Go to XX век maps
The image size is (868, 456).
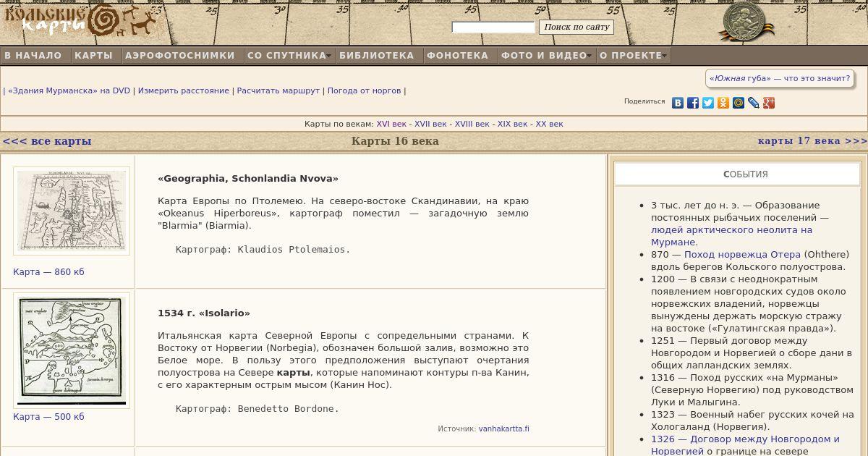pos(549,124)
